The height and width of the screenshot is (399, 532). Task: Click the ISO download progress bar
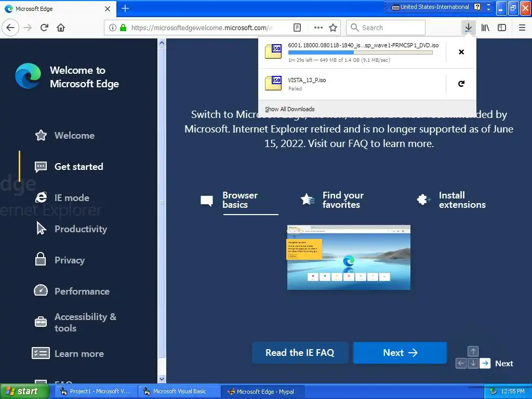(361, 52)
